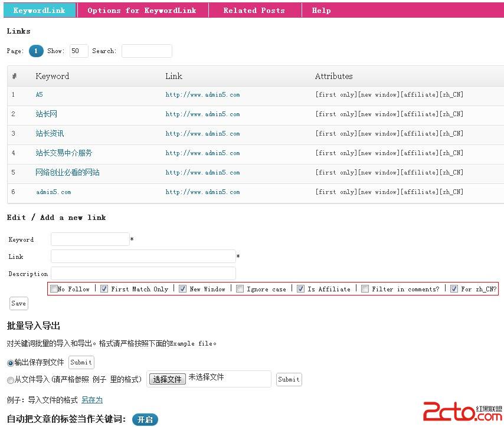Click the page 1 indicator circle
Image resolution: width=504 pixels, height=427 pixels.
pos(36,51)
